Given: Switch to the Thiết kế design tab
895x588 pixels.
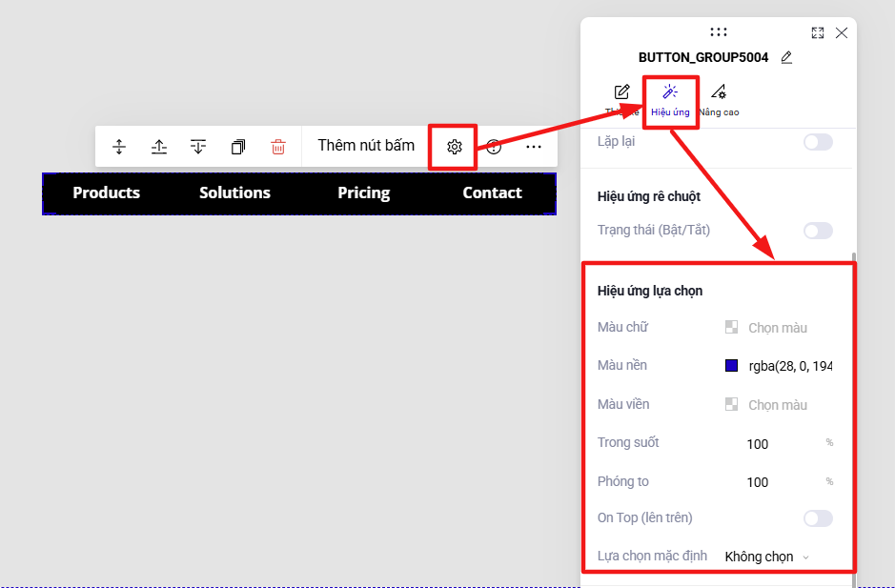Looking at the screenshot, I should coord(622,101).
